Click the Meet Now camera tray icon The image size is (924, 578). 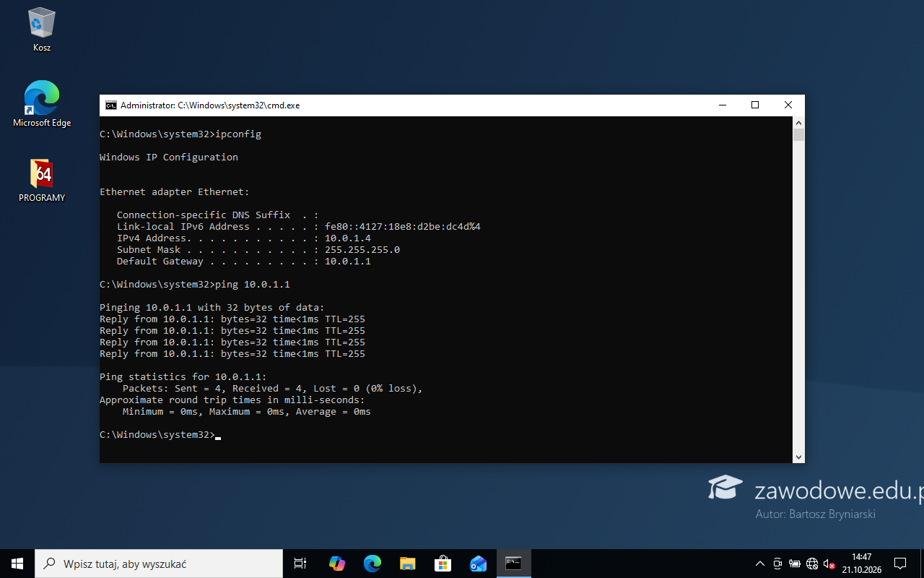tap(777, 564)
